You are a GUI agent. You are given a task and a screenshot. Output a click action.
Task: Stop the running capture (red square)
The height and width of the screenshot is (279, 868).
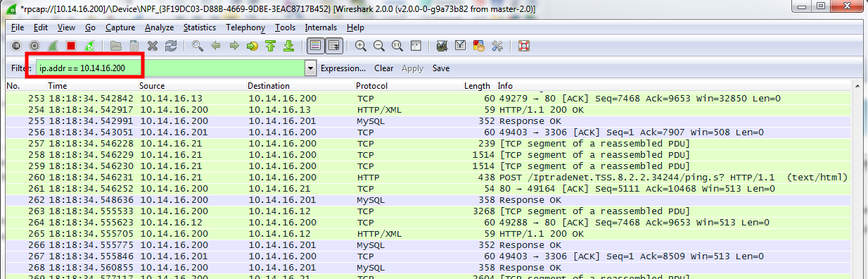pos(70,46)
